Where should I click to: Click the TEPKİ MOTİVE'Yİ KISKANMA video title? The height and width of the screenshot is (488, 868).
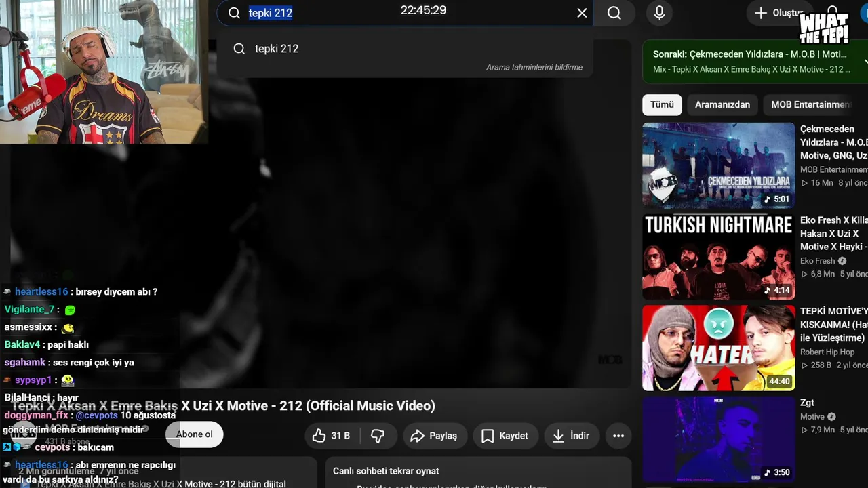coord(834,325)
